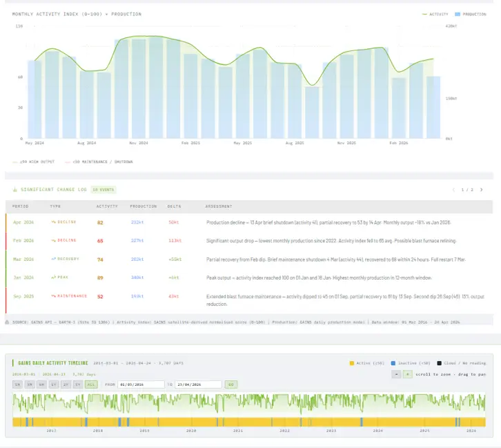Click the Significant Change Log chart icon

[x=14, y=190]
